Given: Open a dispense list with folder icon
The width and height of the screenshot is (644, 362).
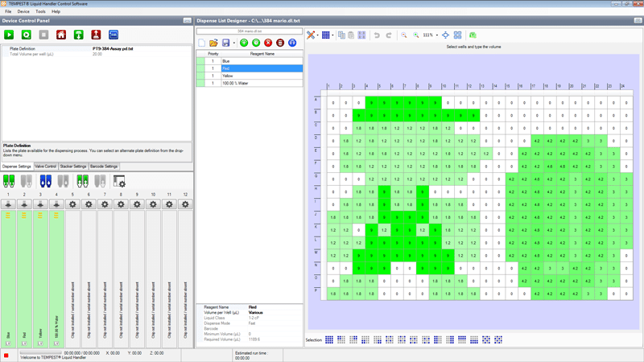Looking at the screenshot, I should click(213, 43).
